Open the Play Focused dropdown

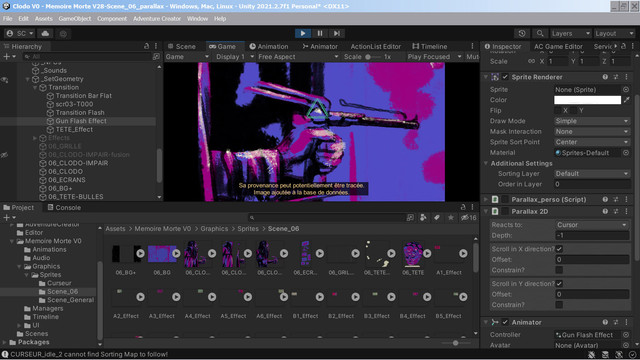point(434,57)
